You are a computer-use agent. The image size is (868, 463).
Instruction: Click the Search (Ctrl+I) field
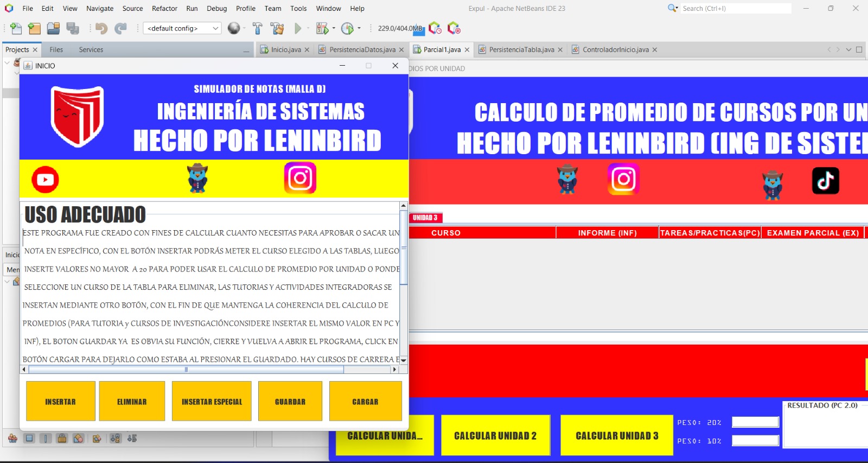736,8
